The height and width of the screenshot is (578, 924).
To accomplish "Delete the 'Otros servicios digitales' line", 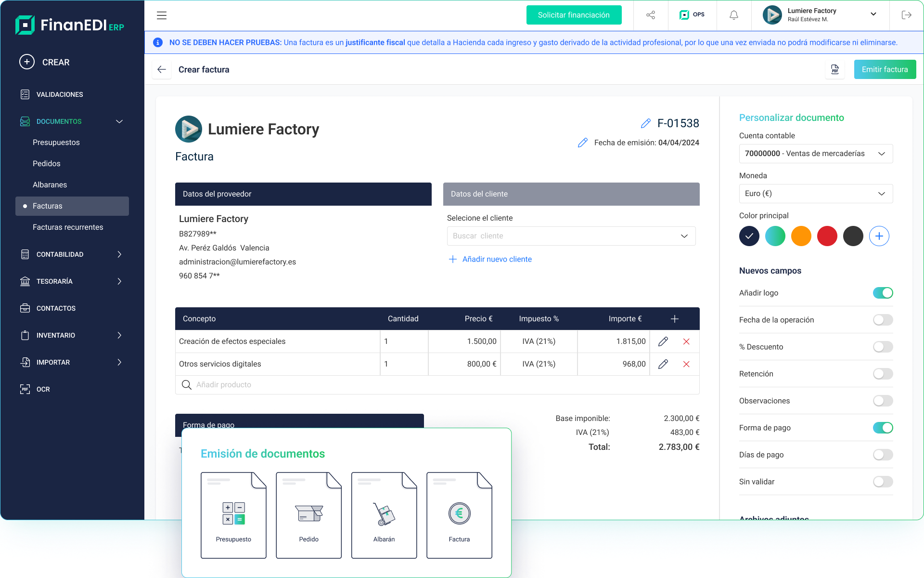I will click(686, 364).
